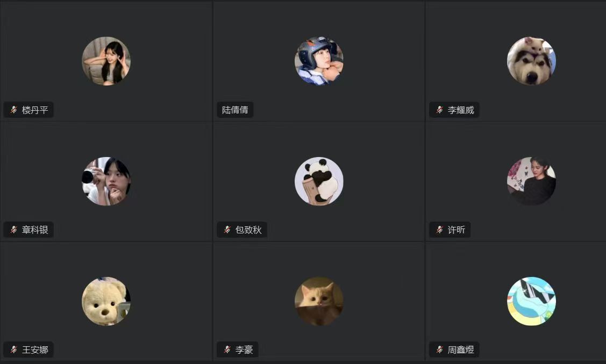The image size is (606, 364).
Task: Click the panda avatar of 包致秋
Action: point(319,181)
